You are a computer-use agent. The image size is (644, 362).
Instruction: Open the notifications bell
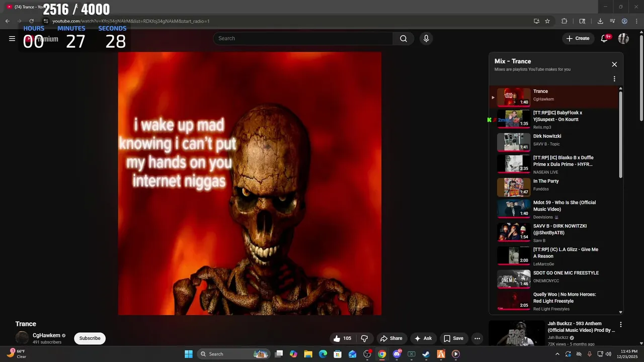click(605, 38)
